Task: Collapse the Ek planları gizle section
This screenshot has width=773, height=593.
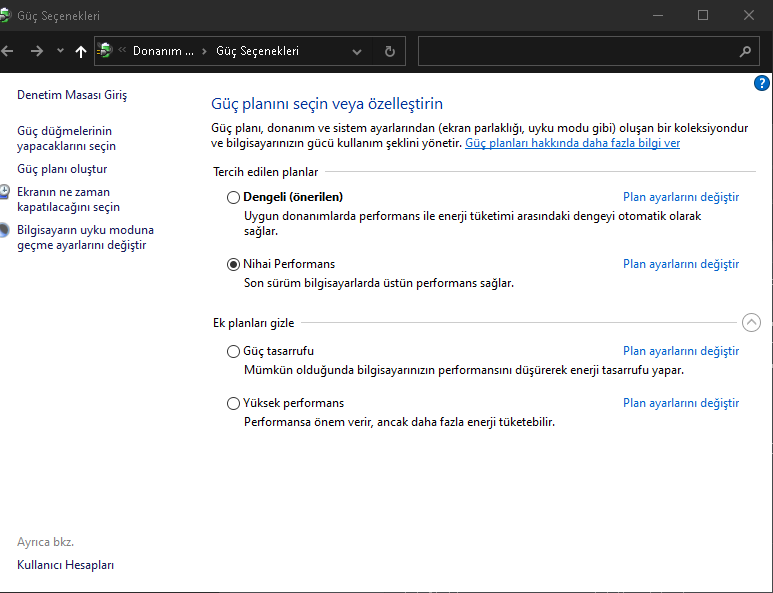Action: [x=752, y=322]
